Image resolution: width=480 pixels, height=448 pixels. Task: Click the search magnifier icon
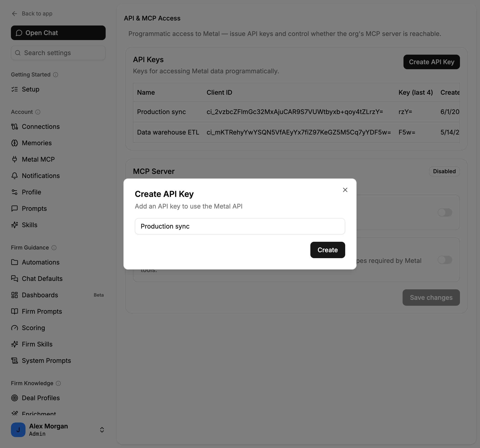pyautogui.click(x=18, y=53)
